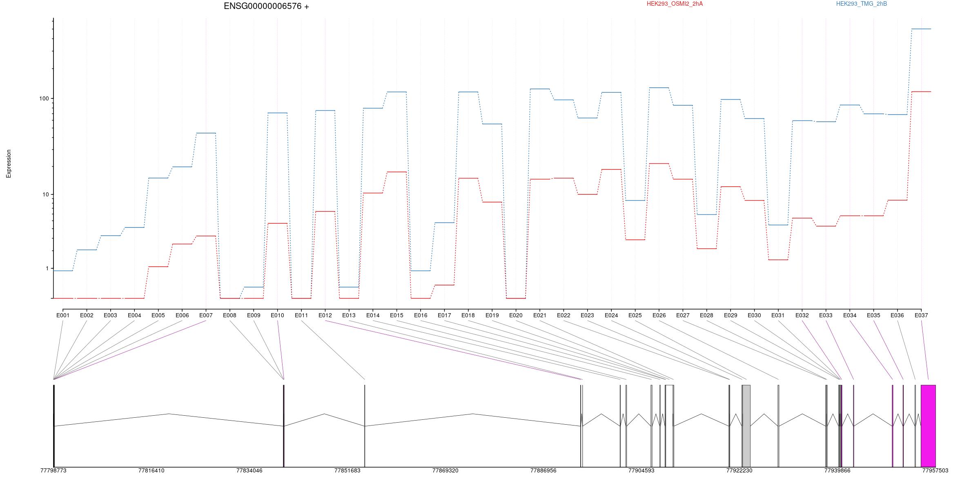Click exon label E024
The image size is (980, 490).
pos(611,315)
